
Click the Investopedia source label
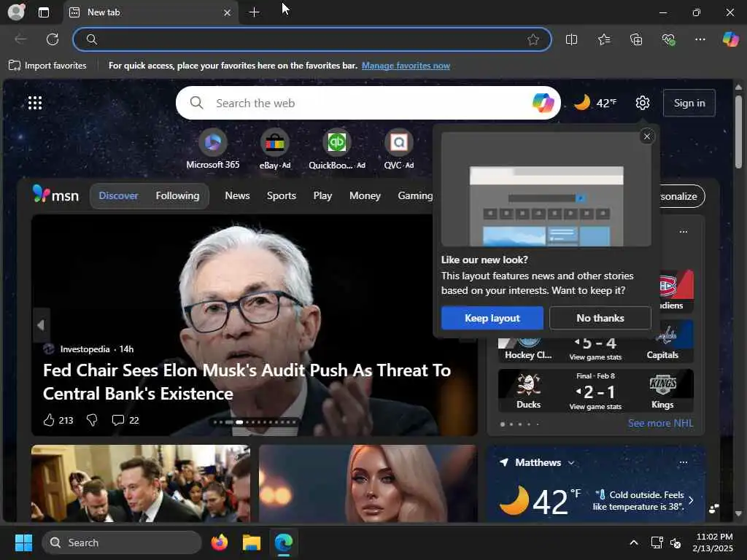pos(85,349)
